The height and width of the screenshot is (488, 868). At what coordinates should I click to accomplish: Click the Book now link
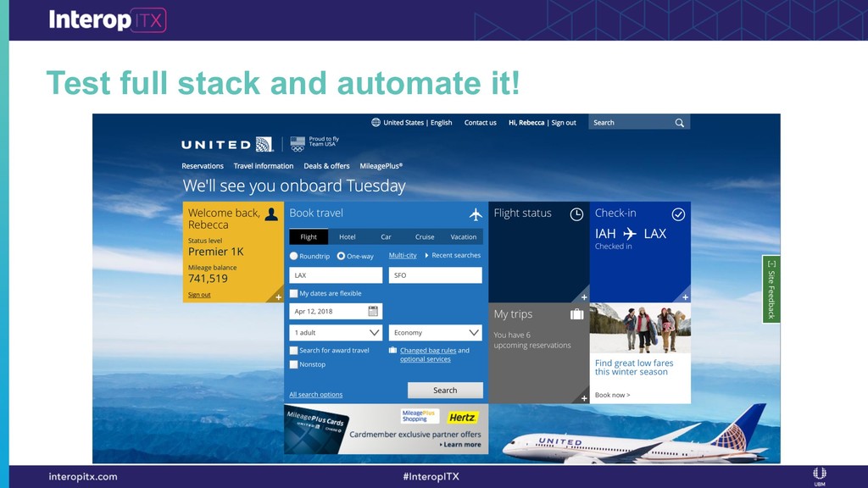612,395
